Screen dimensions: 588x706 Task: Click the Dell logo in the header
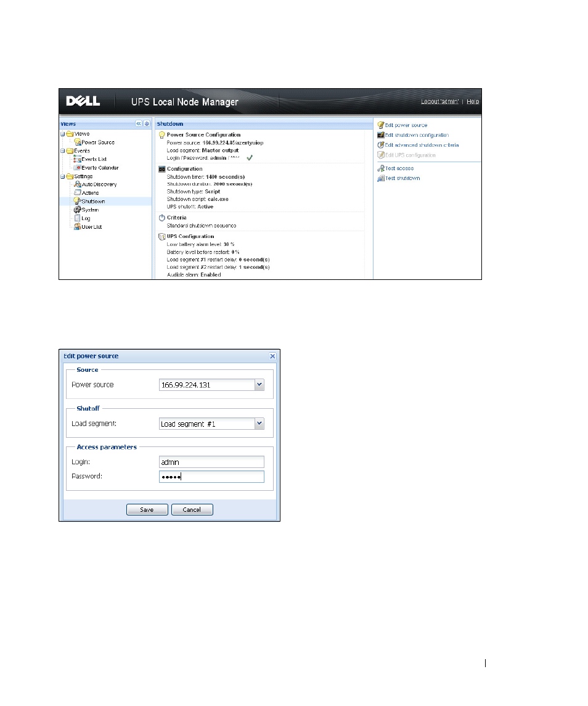(x=83, y=101)
